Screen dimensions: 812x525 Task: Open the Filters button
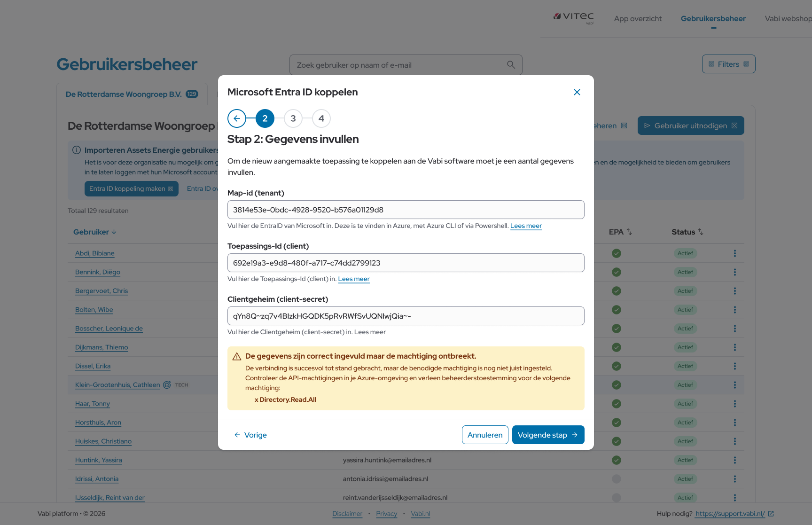click(x=728, y=64)
